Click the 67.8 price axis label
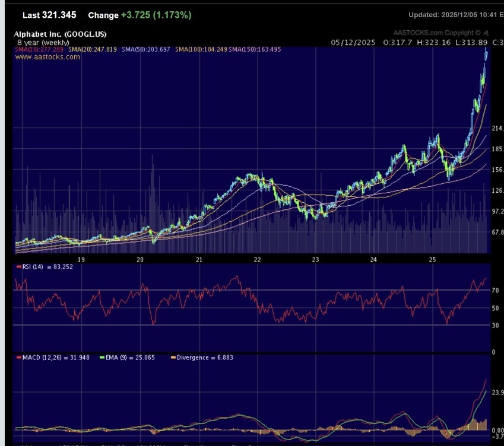Viewport: 504px width, 446px height. click(497, 232)
